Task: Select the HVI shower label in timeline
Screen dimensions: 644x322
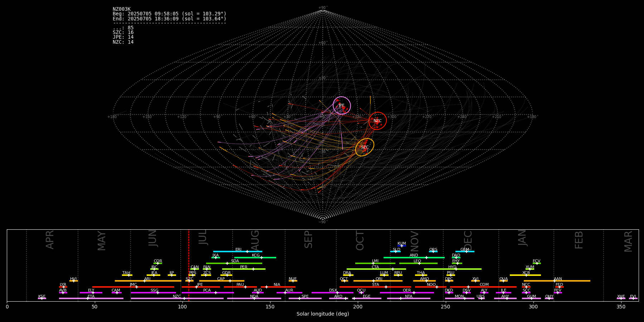Action: [73, 279]
